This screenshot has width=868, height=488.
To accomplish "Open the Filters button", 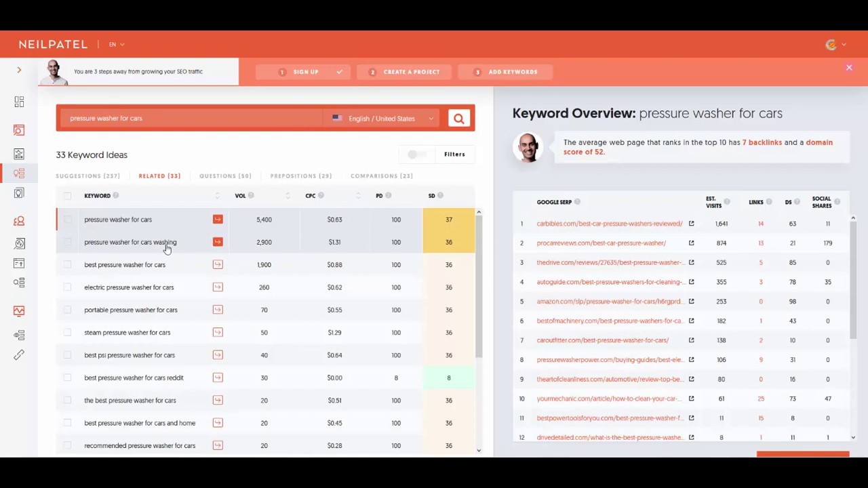I will [x=454, y=155].
